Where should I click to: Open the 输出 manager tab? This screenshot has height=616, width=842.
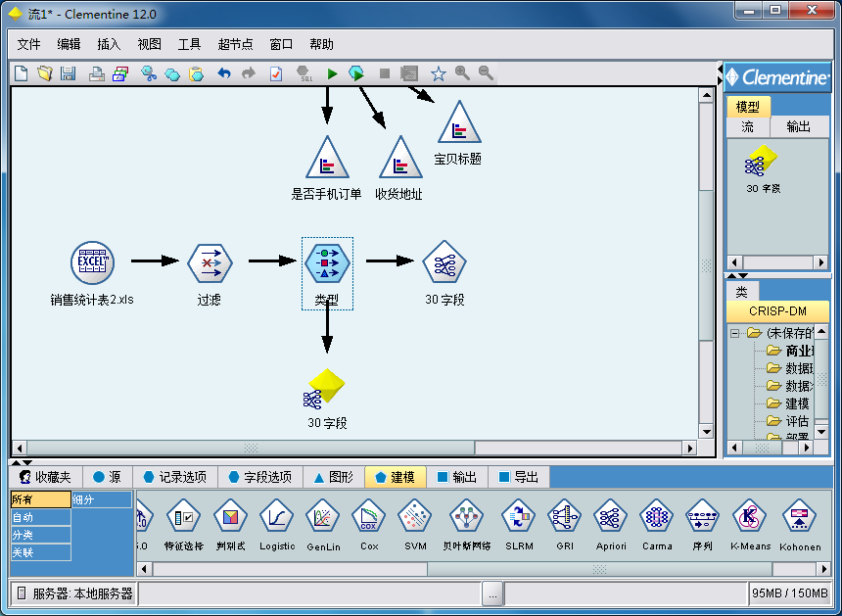799,126
